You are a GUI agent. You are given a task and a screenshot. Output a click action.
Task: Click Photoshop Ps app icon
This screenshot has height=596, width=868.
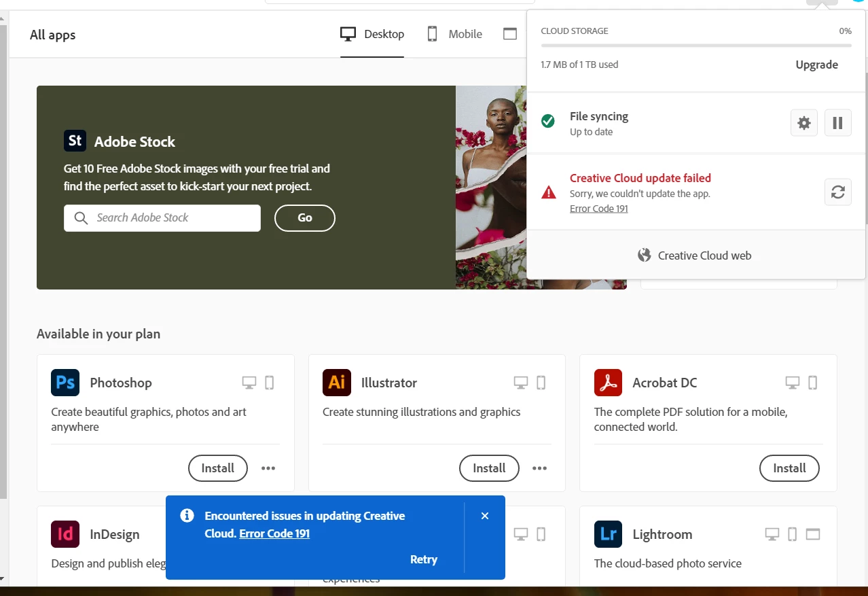click(65, 383)
